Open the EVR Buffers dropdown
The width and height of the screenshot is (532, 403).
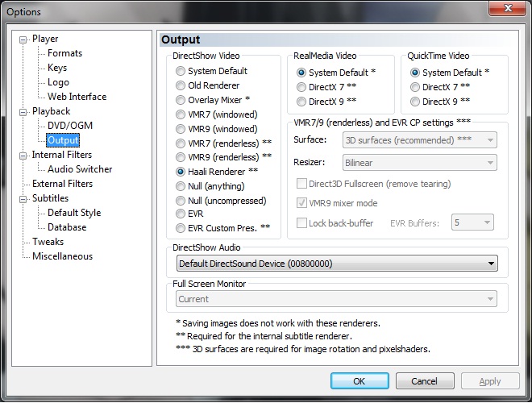pos(472,222)
